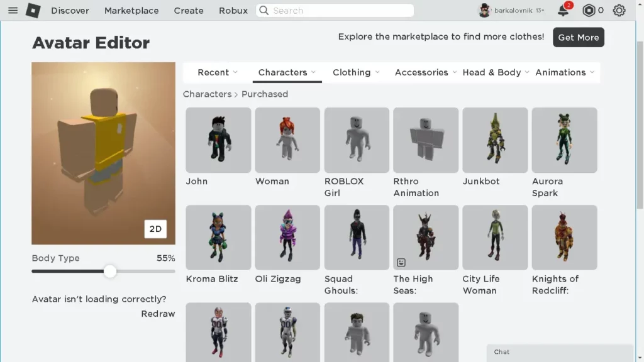Open the hamburger navigation menu

tap(13, 10)
